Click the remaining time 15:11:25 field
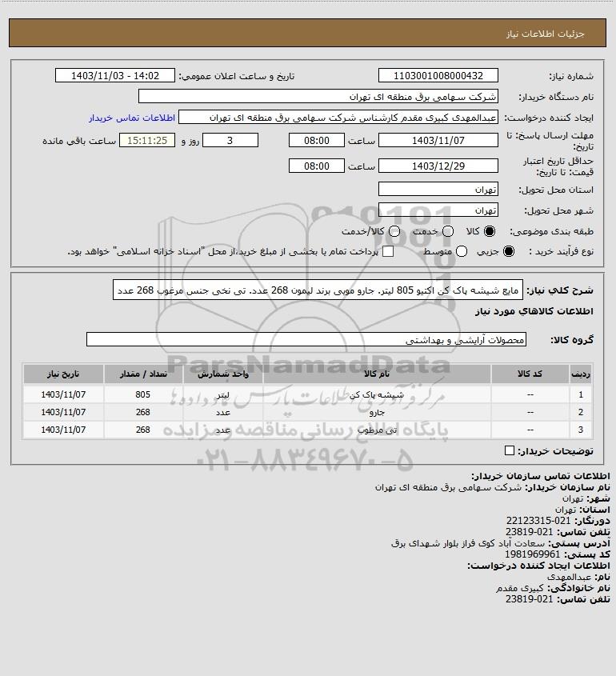The height and width of the screenshot is (676, 616). pos(147,141)
